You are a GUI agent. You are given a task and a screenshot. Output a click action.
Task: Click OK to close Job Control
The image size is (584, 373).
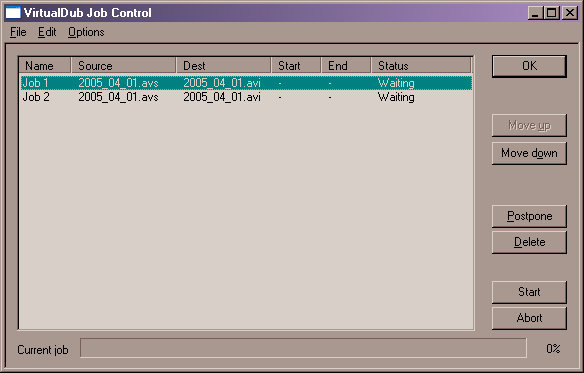click(x=529, y=66)
